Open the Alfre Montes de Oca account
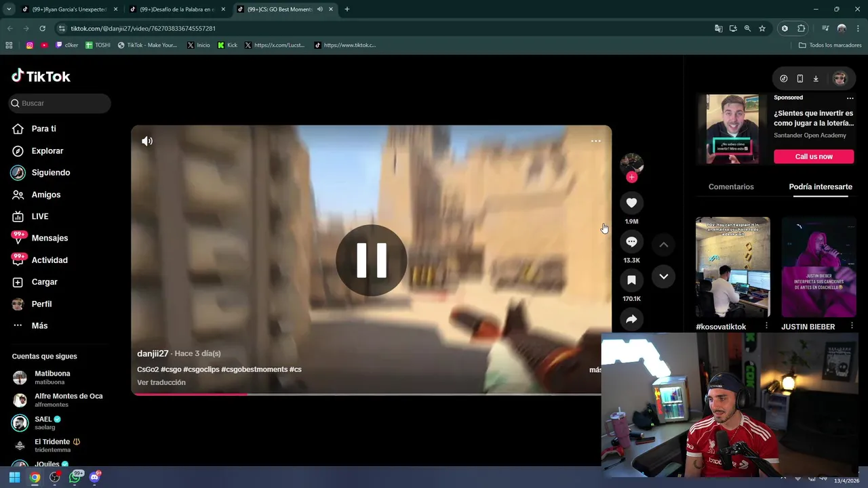 coord(58,400)
